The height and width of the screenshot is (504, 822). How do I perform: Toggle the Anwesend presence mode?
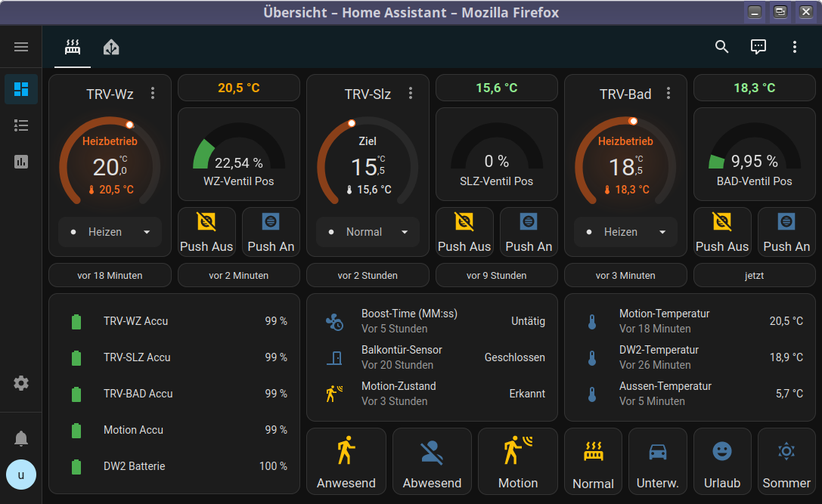pos(346,461)
